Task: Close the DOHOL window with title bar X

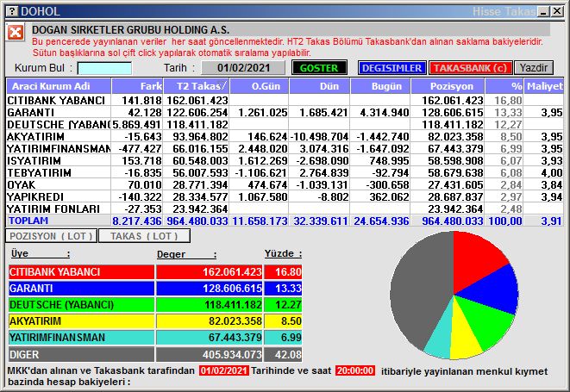Action: (557, 11)
